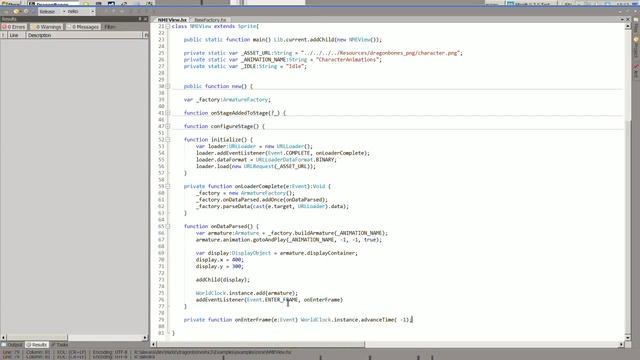Click the _ASSET_URL string declaration line
Image resolution: width=640 pixels, height=360 pixels.
[323, 53]
